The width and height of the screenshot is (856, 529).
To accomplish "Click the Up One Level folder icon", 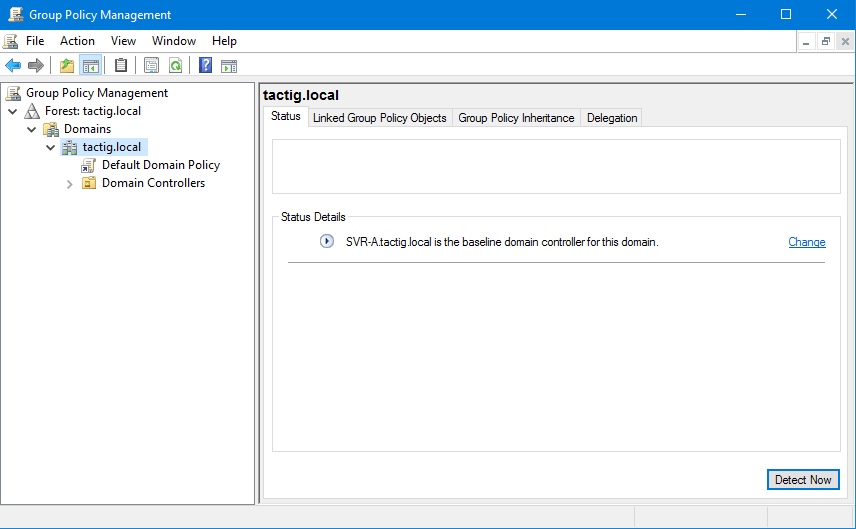I will [x=67, y=66].
